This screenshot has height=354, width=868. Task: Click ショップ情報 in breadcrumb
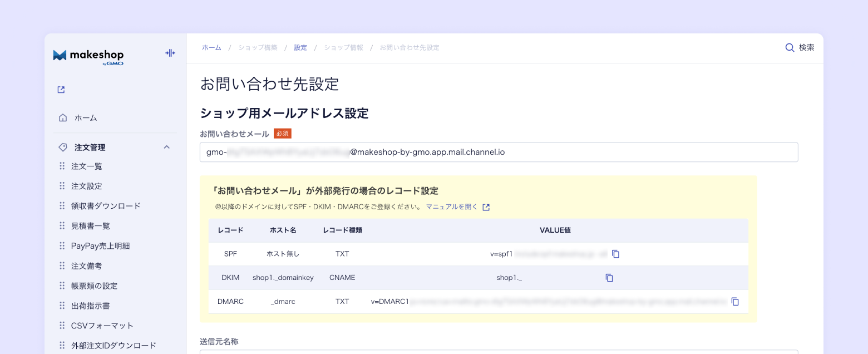[x=344, y=48]
